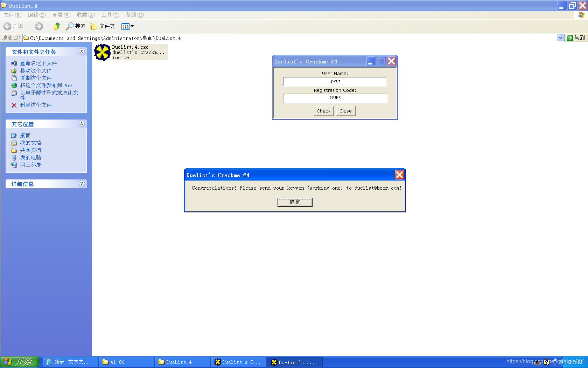Switch to active Duelist's C... taskbar item

[x=295, y=362]
